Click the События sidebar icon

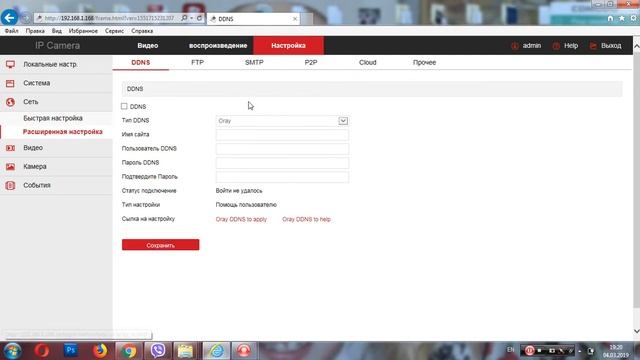tap(10, 185)
